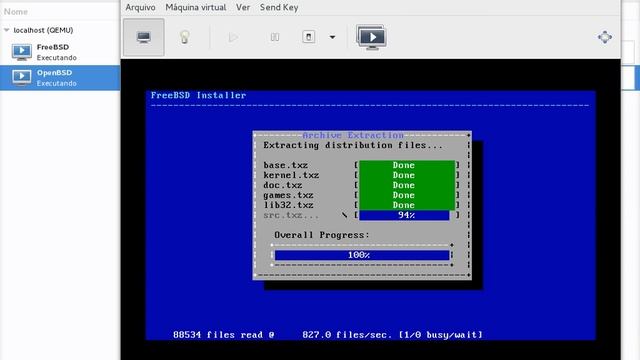640x360 pixels.
Task: Select the FreeBSD virtual machine
Action: pos(60,52)
